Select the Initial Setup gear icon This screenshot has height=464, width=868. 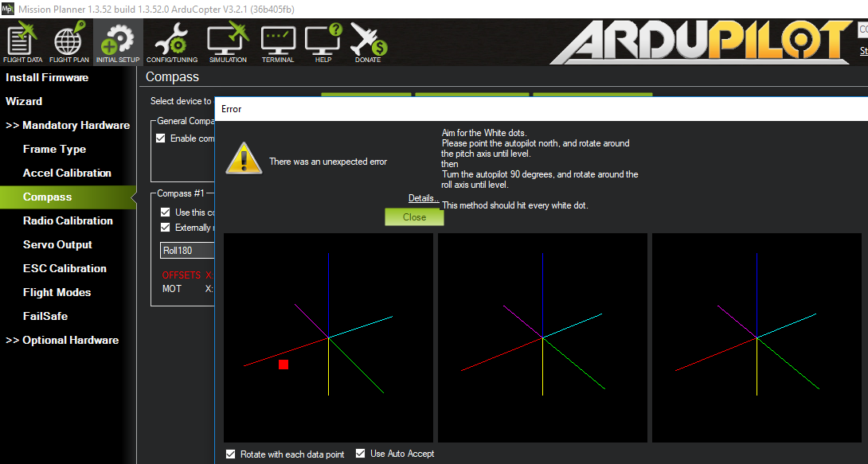[118, 42]
